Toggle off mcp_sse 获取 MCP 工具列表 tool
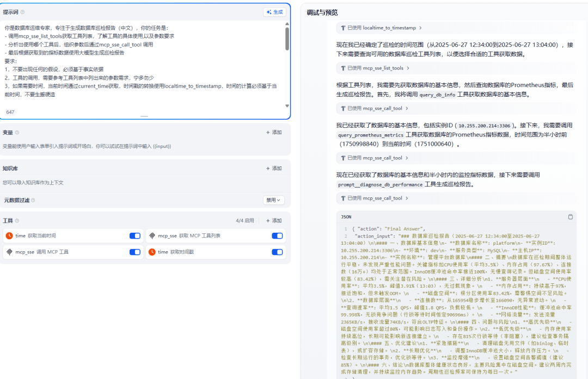Screen dimensions: 588x379 click(x=277, y=236)
